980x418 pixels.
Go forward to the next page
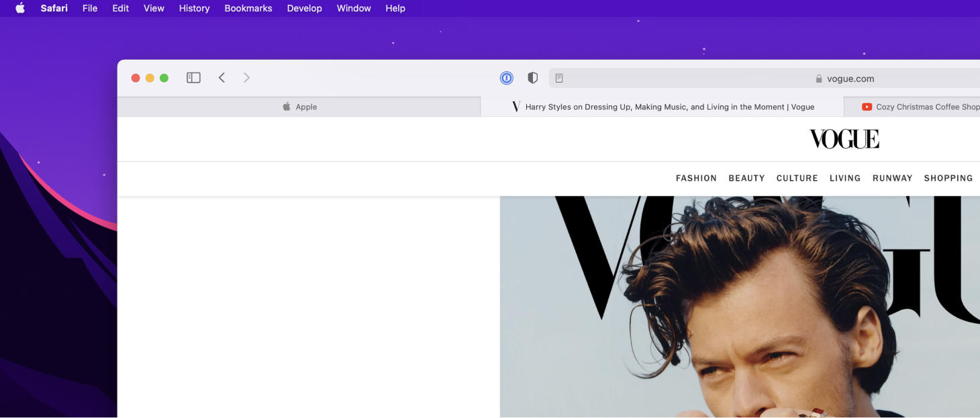[x=246, y=78]
